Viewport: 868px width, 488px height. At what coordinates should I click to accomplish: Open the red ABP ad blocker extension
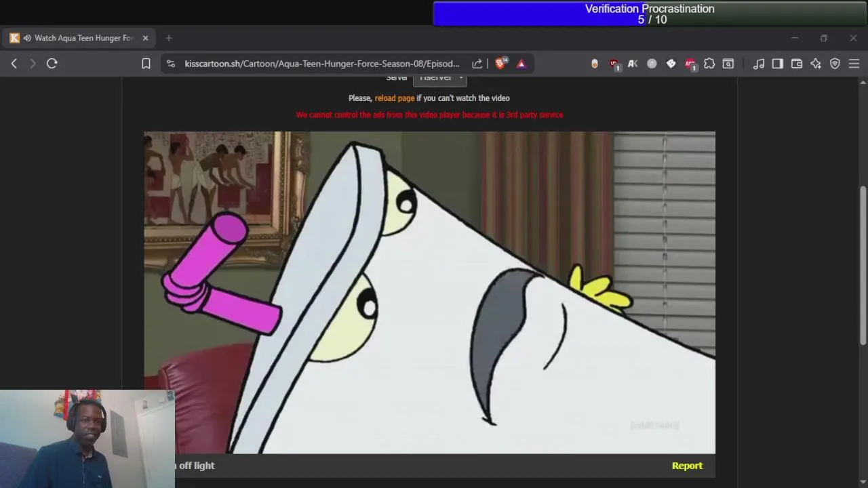tap(690, 64)
